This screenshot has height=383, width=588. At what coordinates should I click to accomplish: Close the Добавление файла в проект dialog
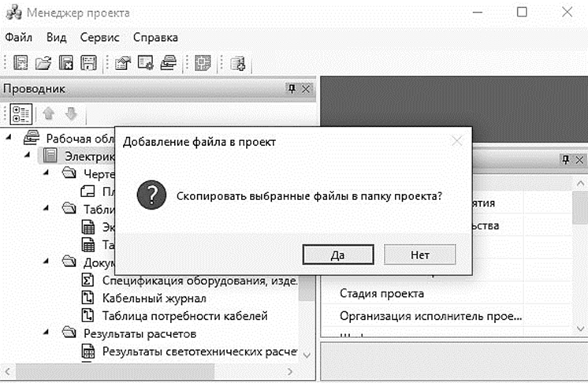point(456,141)
